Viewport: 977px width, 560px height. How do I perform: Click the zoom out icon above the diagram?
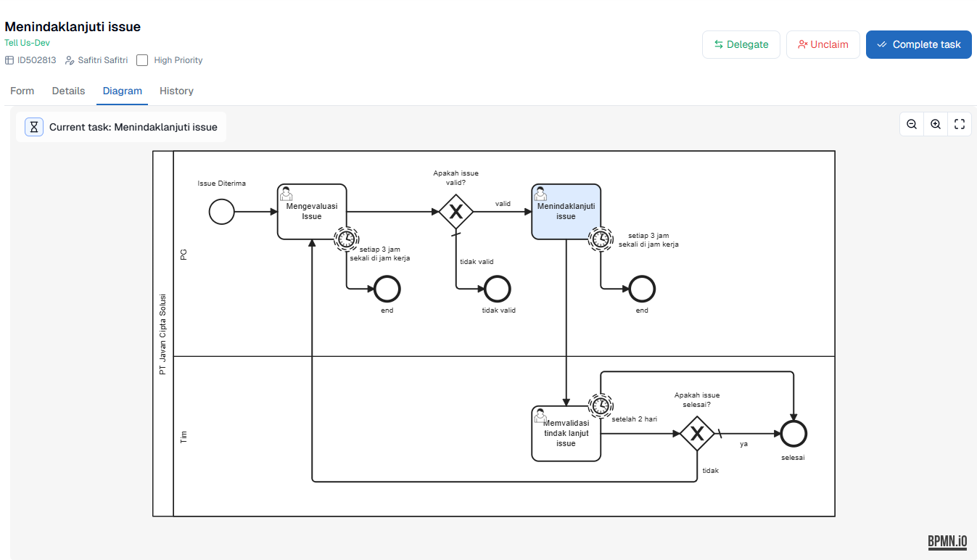(x=911, y=123)
